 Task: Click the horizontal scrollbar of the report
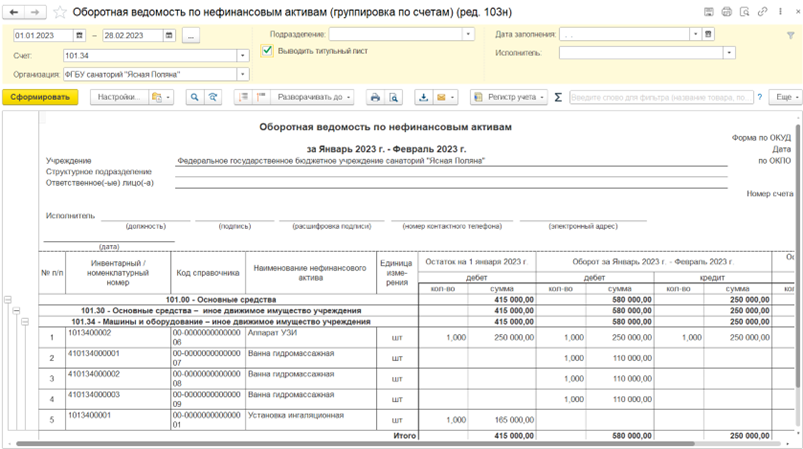(355, 444)
